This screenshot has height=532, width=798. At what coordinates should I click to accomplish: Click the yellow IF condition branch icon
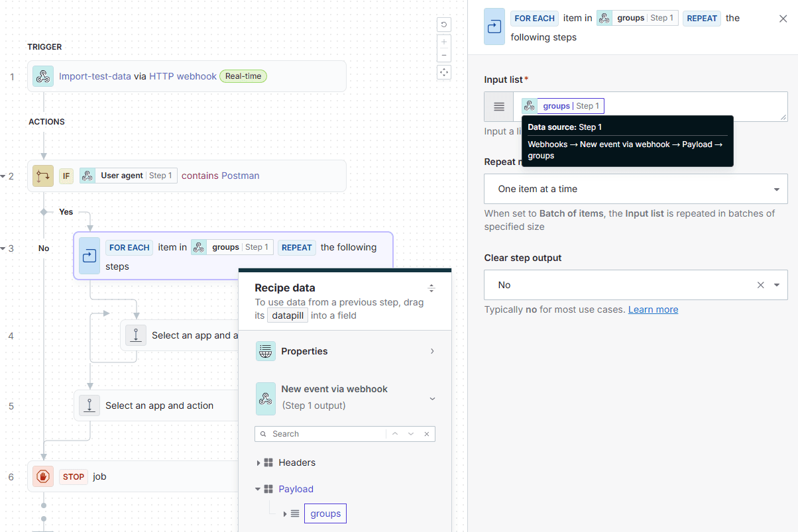point(42,176)
